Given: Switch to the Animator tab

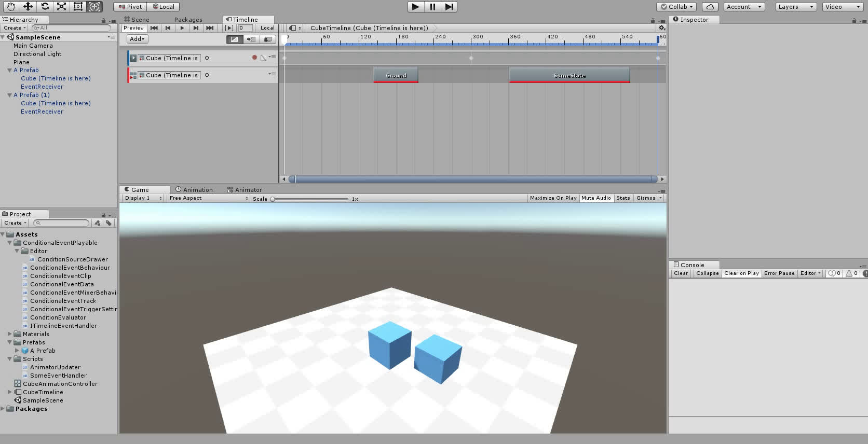Looking at the screenshot, I should click(x=245, y=190).
